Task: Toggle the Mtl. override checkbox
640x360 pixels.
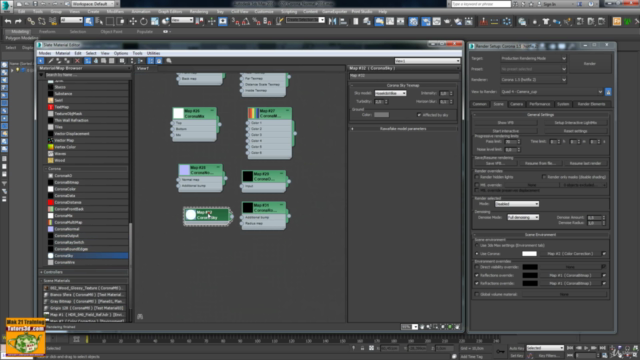Action: pyautogui.click(x=477, y=185)
